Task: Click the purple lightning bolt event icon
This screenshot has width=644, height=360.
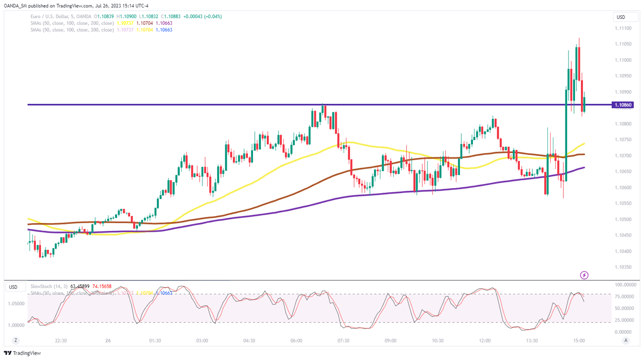Action: coord(584,275)
